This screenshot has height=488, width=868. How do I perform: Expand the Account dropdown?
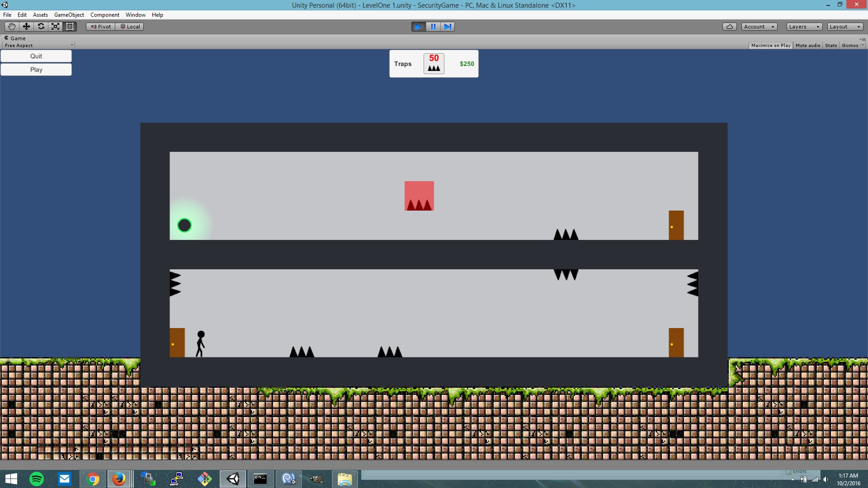[759, 27]
